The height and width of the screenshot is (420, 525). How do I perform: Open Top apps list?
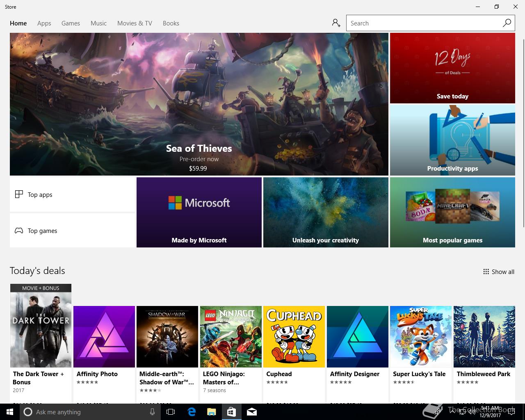click(73, 194)
